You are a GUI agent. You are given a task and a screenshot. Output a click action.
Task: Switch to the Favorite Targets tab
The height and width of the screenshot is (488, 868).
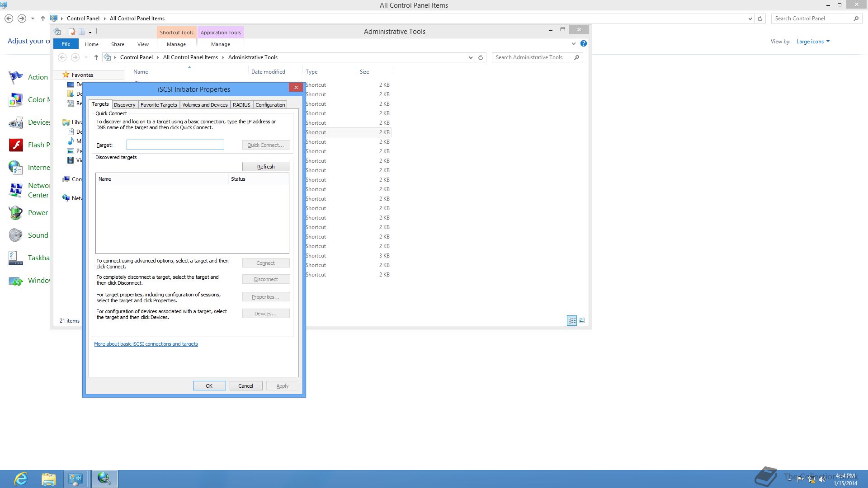coord(159,105)
